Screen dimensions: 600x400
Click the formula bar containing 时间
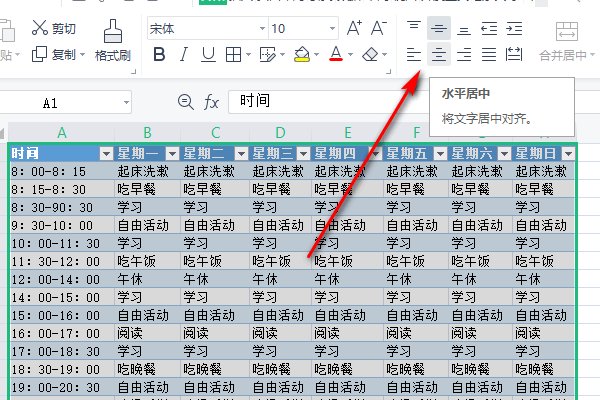[327, 102]
